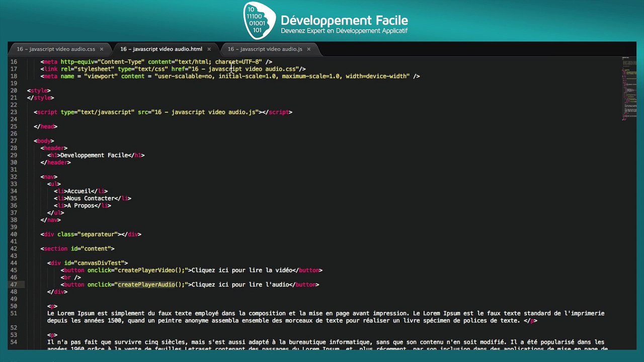Click 'Cliquez ici pour lire la vidéo' text
The width and height of the screenshot is (644, 362).
point(242,270)
